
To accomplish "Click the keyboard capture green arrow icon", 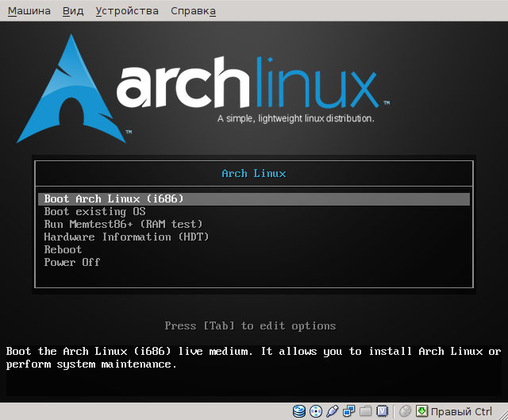I will 421,411.
